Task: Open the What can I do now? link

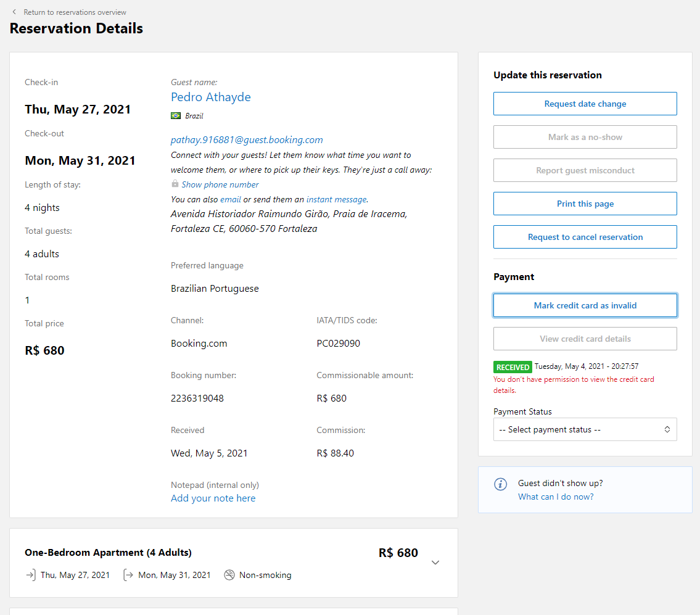Action: [x=556, y=497]
